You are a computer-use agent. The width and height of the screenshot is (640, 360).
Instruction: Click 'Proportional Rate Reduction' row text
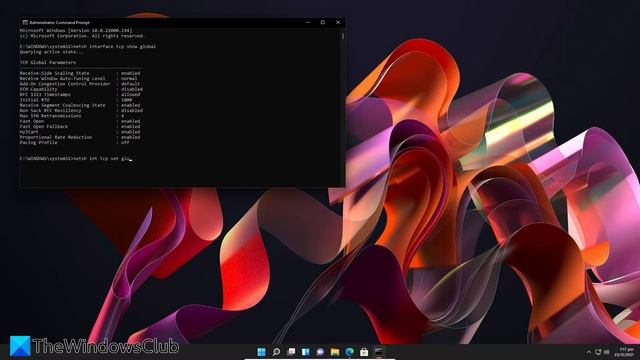[x=56, y=137]
